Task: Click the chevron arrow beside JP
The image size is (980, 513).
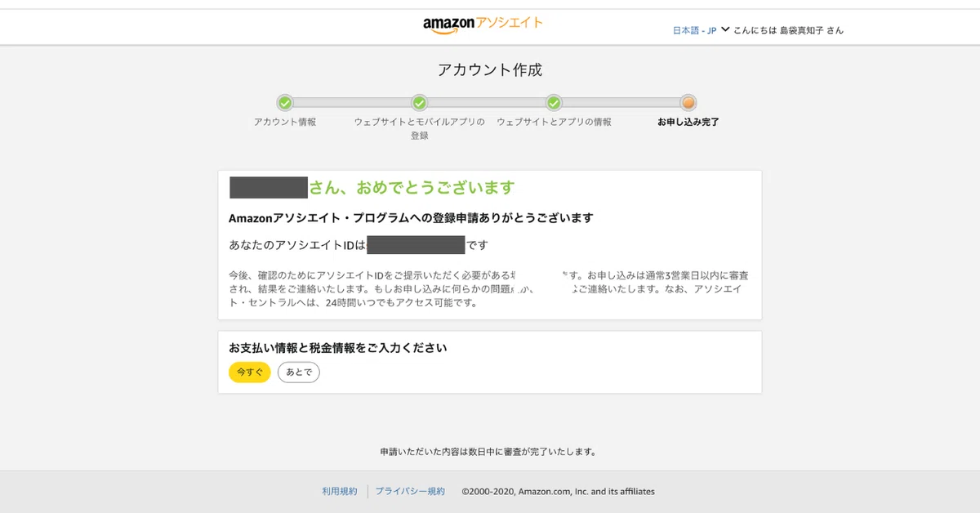Action: coord(725,29)
